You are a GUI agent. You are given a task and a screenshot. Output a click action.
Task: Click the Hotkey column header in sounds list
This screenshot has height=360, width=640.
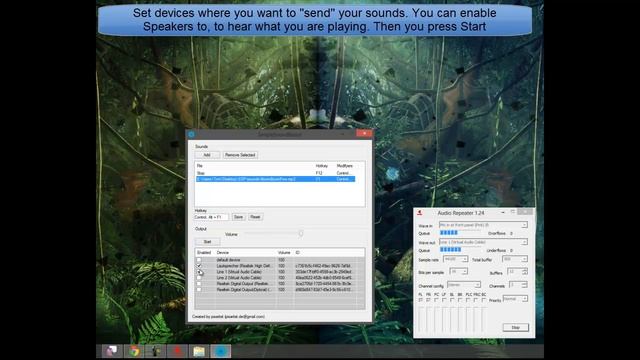click(x=322, y=166)
